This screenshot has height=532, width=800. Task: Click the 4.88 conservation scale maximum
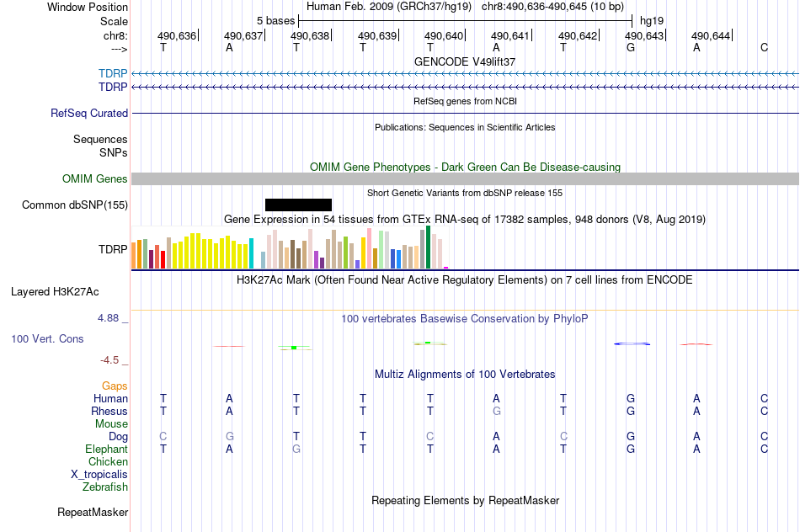tap(108, 318)
